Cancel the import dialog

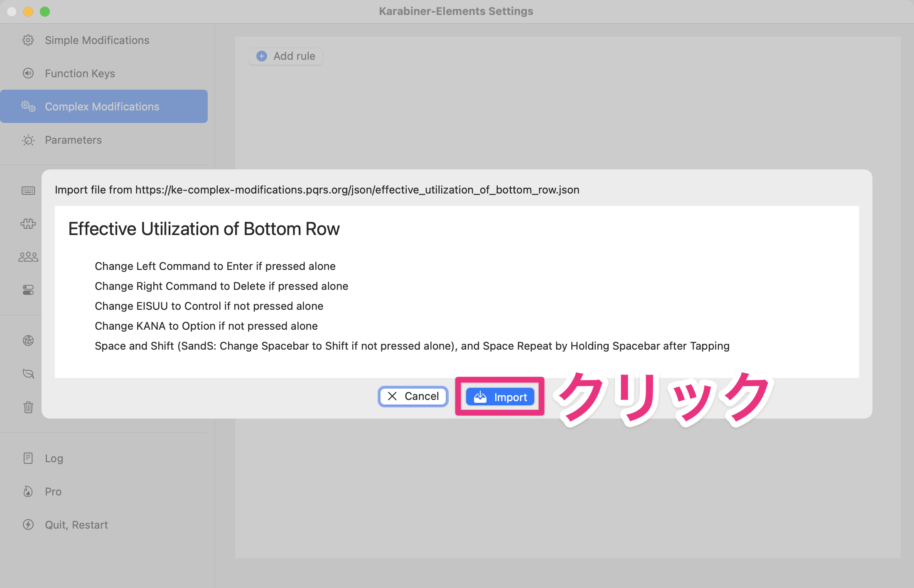point(413,396)
